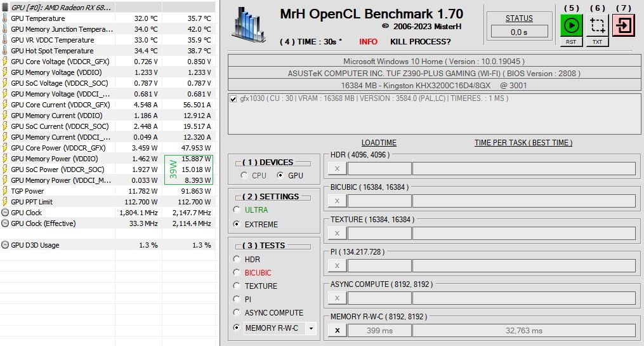This screenshot has width=644, height=346.
Task: Toggle the gfx1030 device checkbox
Action: [x=233, y=99]
